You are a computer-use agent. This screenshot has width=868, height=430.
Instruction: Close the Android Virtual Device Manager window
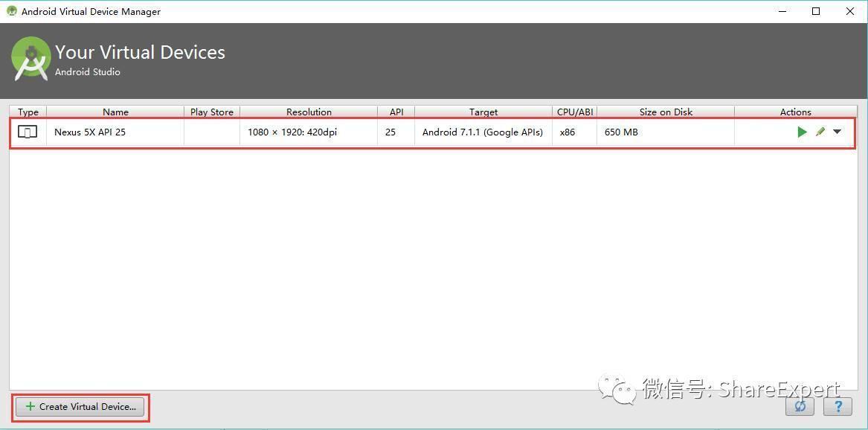pyautogui.click(x=849, y=11)
